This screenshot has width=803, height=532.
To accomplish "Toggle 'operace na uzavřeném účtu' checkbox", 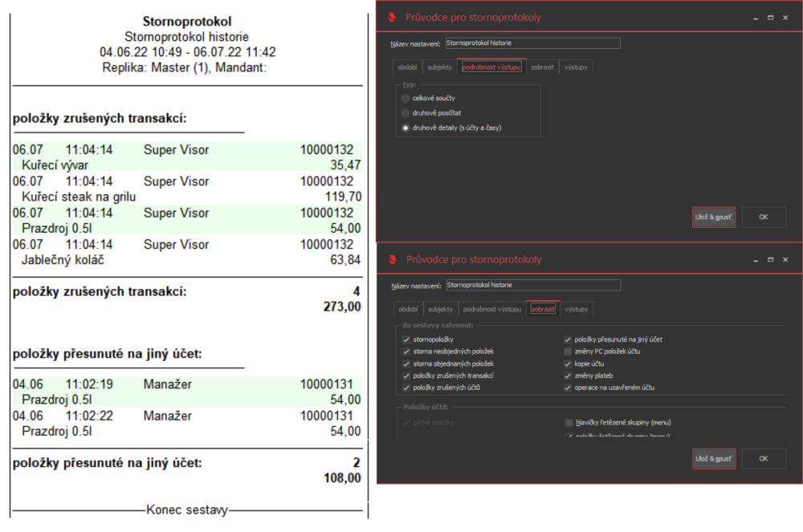I will click(x=568, y=388).
